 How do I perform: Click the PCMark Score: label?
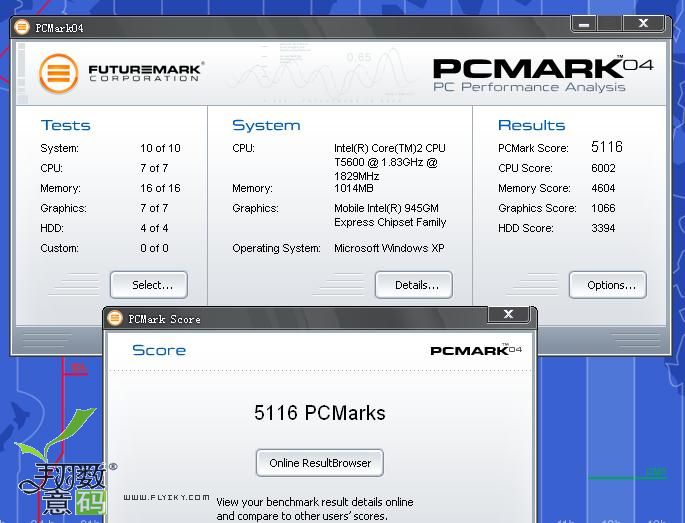pos(533,148)
